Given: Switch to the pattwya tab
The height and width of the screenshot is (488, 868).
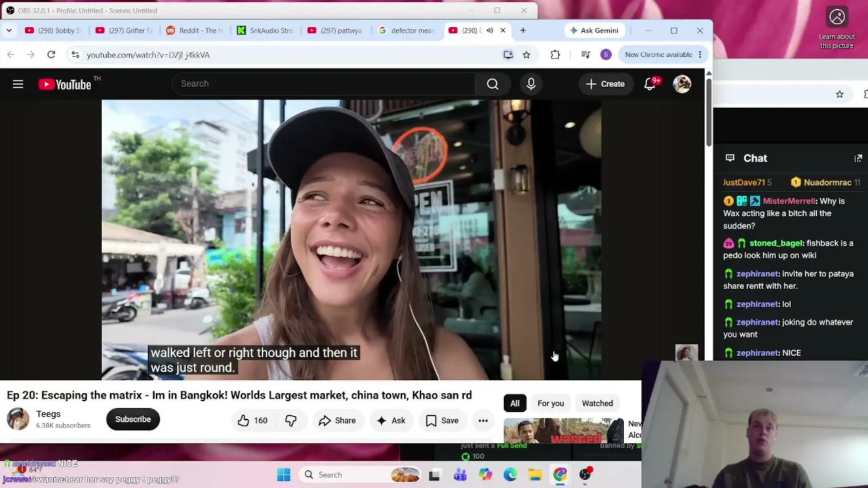Looking at the screenshot, I should coord(336,30).
